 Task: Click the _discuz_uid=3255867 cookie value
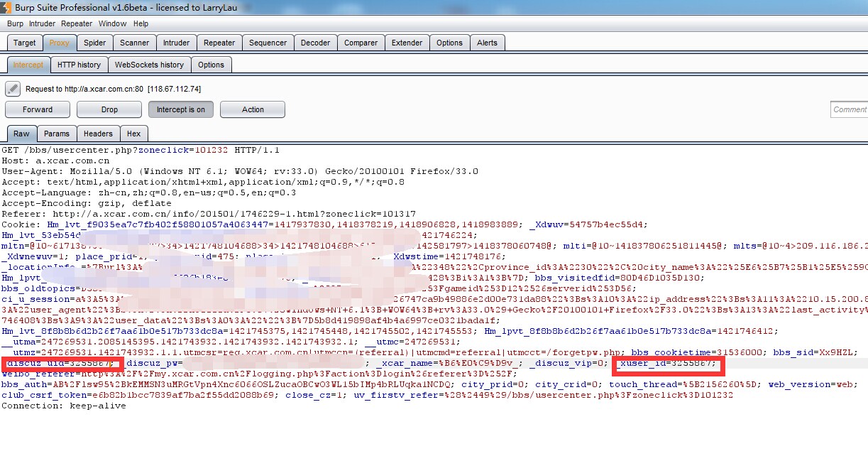point(57,363)
